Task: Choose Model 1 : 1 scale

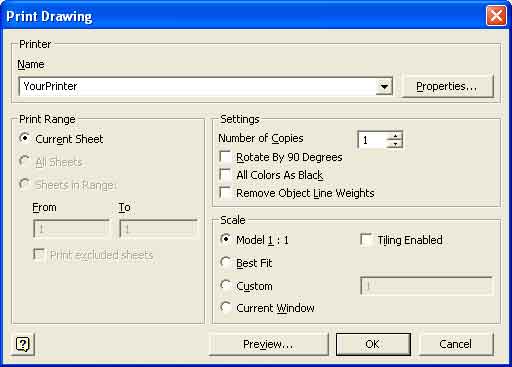Action: click(x=226, y=239)
